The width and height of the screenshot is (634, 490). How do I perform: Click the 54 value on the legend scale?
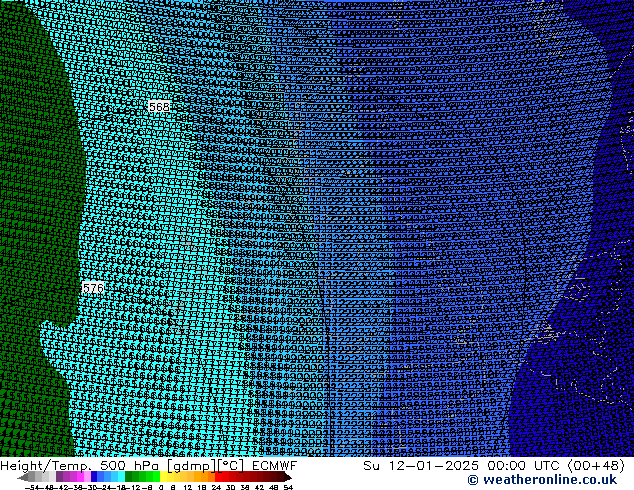[x=288, y=487]
